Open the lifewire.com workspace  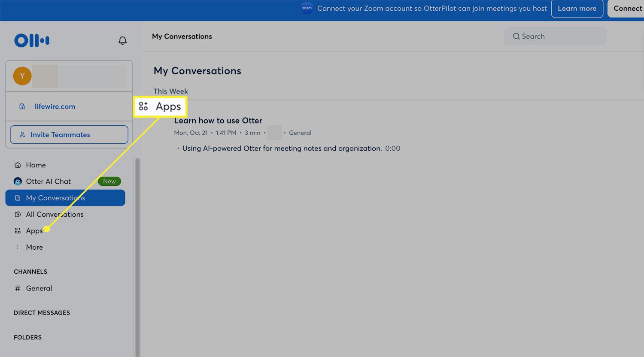55,106
